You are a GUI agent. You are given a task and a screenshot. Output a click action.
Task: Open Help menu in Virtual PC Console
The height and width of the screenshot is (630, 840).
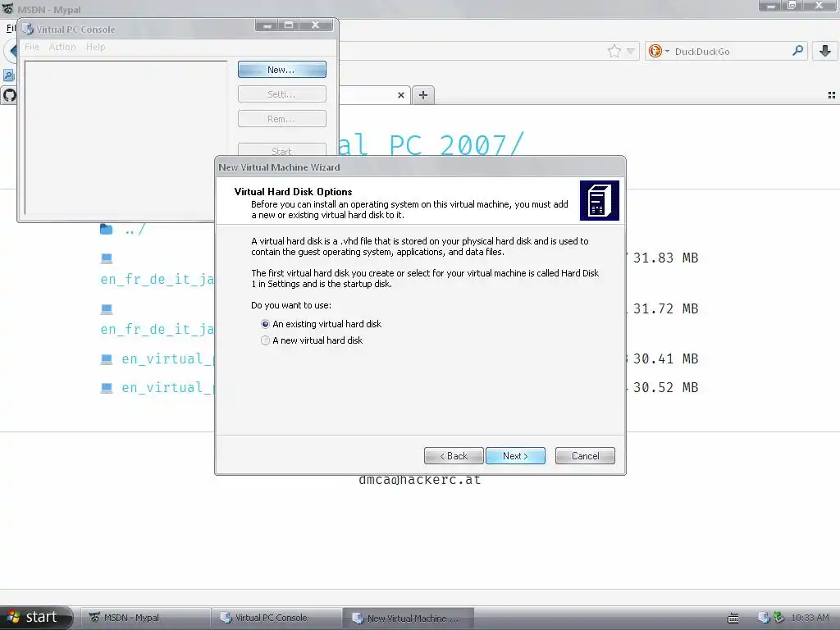pos(95,47)
